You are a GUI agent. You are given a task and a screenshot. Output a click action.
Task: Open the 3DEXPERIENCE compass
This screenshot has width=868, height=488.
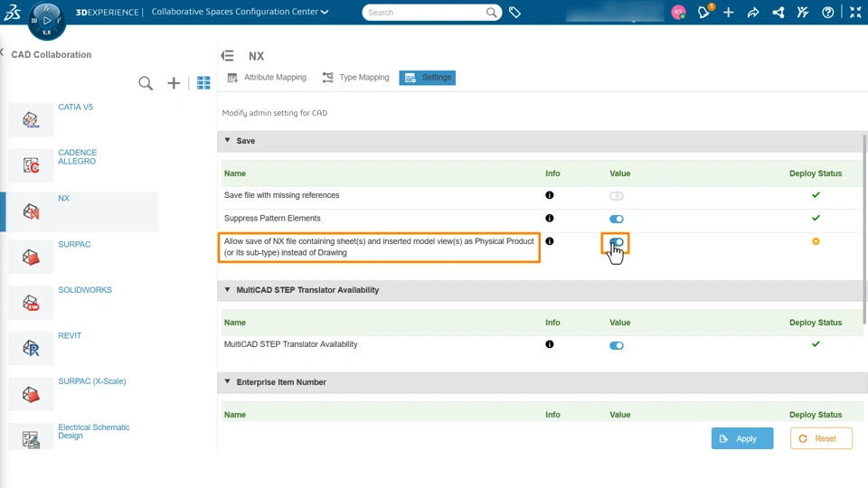(x=46, y=21)
